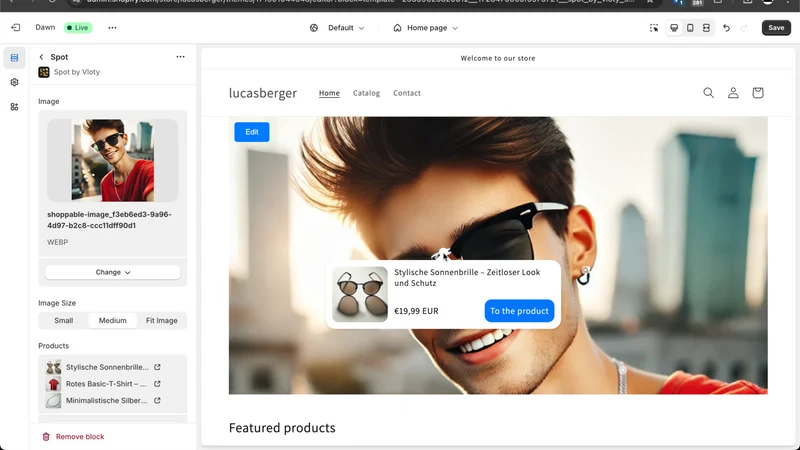The image size is (800, 450).
Task: Click the To the product button
Action: point(519,311)
